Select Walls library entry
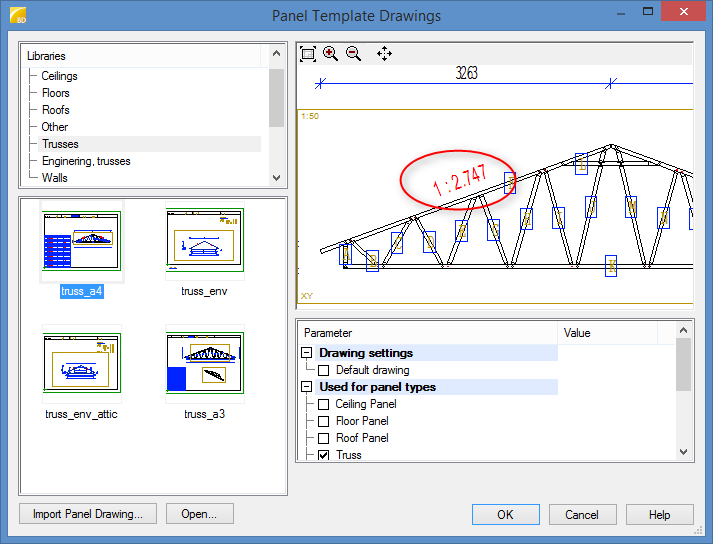The image size is (713, 544). 55,178
